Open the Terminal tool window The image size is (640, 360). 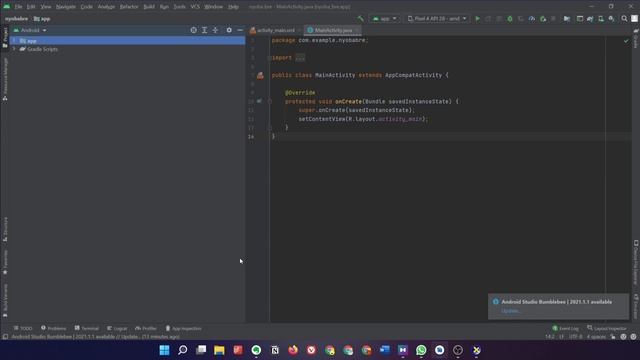(x=87, y=328)
